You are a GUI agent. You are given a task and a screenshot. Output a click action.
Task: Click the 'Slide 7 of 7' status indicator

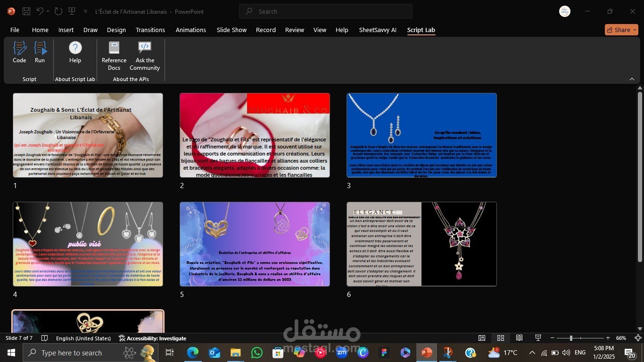[19, 338]
